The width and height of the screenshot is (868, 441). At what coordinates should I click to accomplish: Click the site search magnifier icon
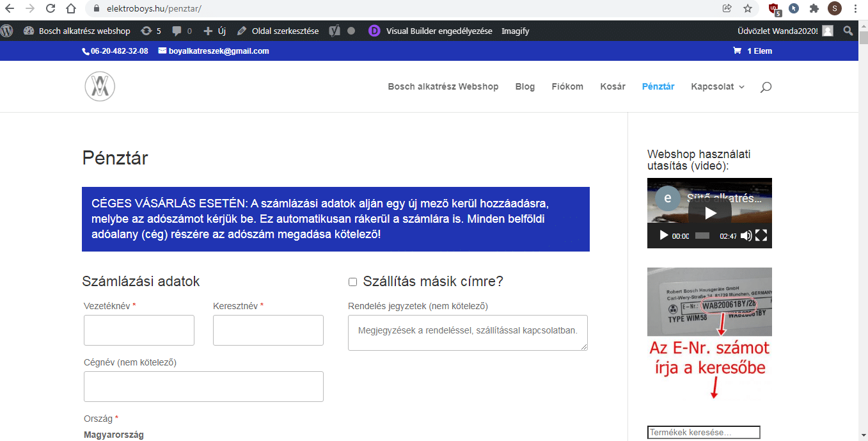click(766, 87)
